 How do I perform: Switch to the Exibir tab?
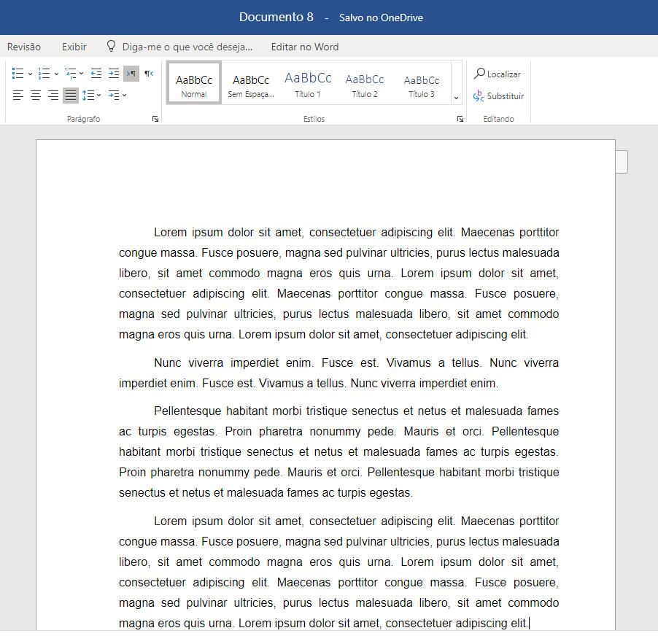[x=74, y=47]
